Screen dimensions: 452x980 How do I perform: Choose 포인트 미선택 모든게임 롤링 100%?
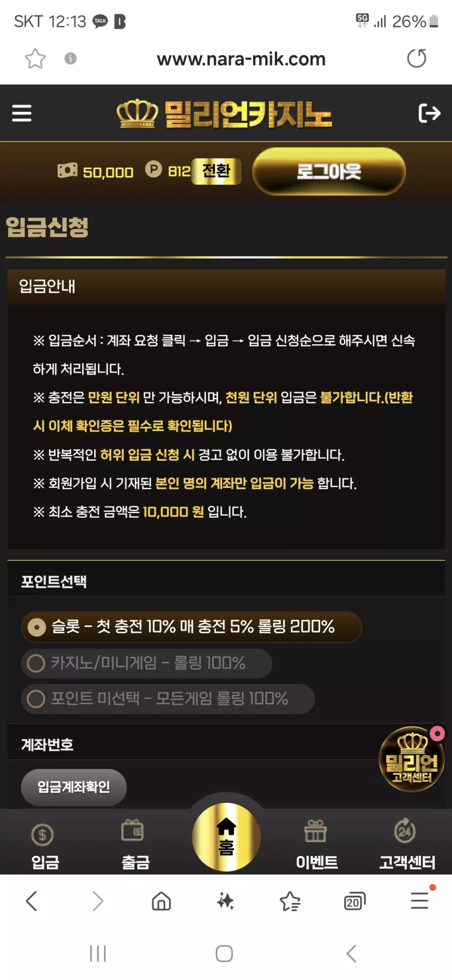[x=168, y=699]
